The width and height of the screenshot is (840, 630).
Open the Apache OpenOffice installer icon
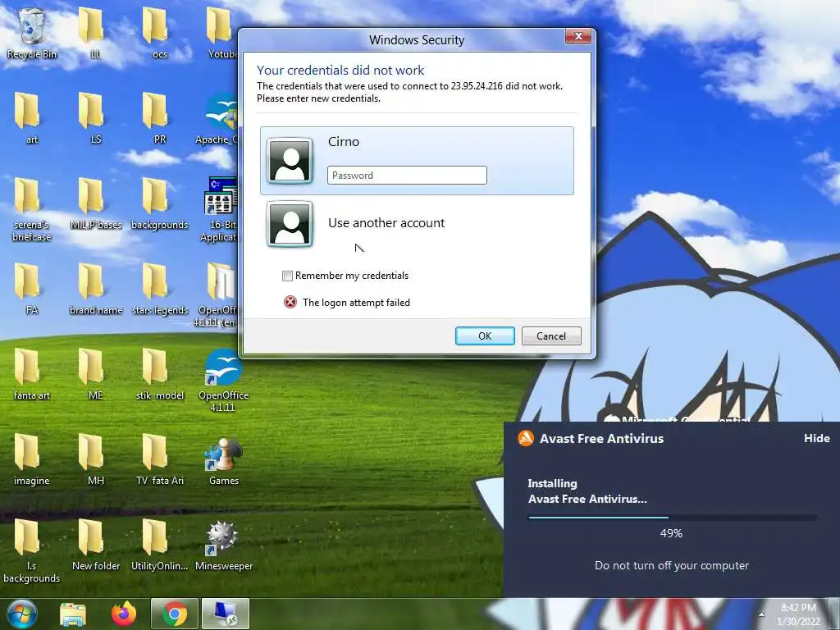click(218, 119)
